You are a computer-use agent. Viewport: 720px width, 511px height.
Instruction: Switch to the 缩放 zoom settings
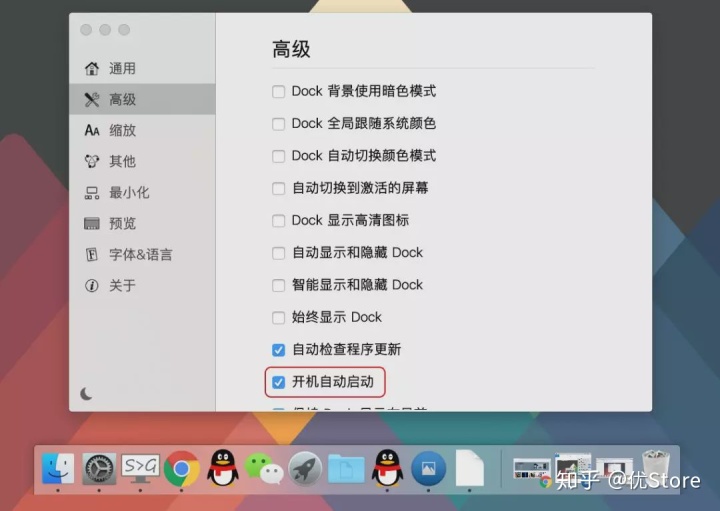142,130
